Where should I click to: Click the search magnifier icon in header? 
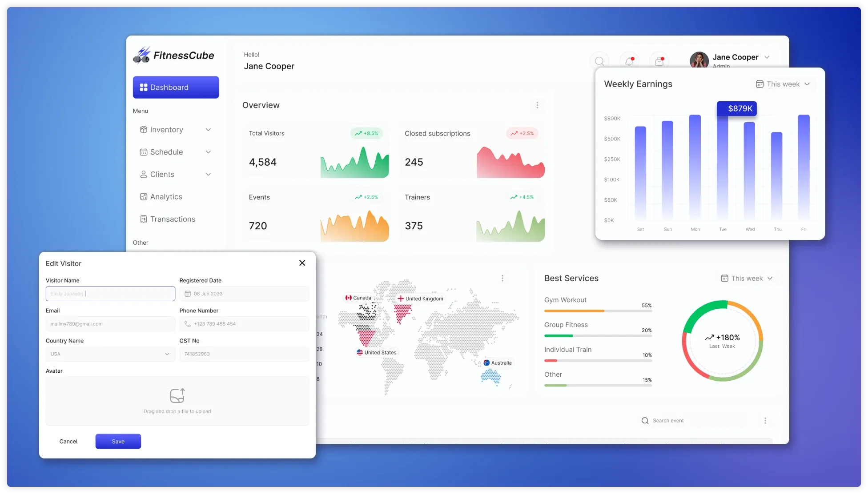(599, 61)
